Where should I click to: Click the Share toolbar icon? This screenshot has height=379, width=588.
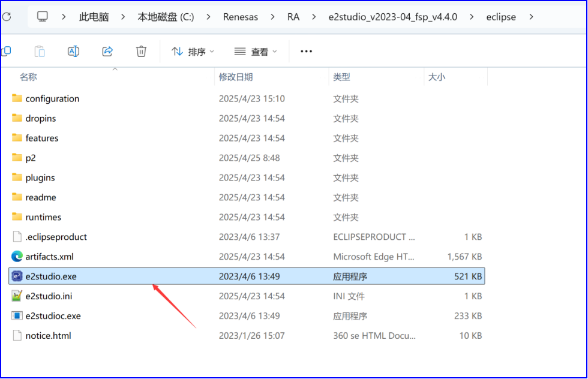[x=107, y=52]
